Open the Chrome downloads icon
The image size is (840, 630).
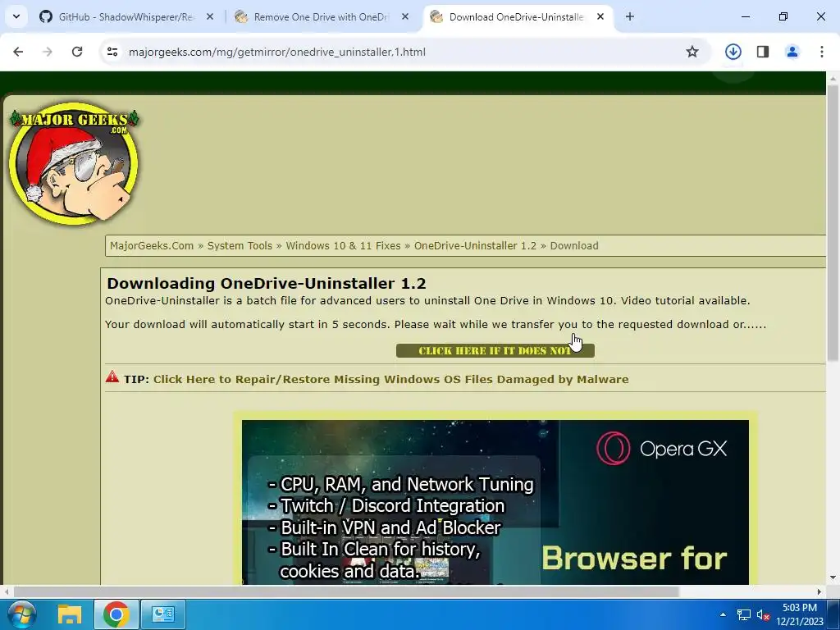point(733,52)
